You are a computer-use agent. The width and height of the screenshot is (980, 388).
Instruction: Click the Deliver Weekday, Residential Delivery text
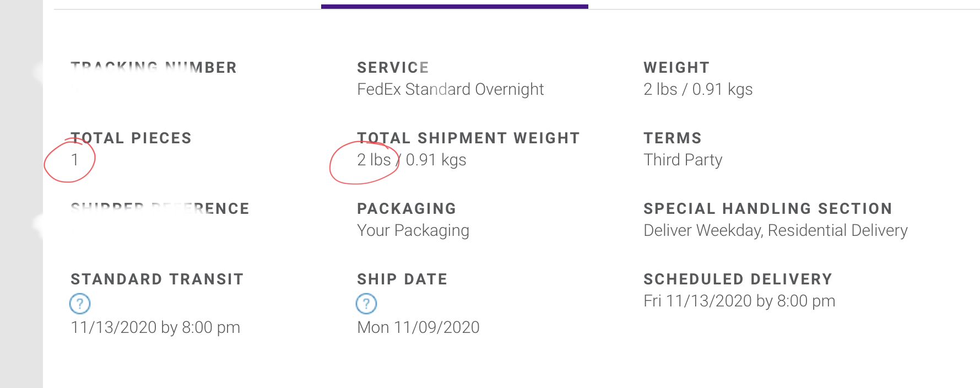tap(775, 230)
